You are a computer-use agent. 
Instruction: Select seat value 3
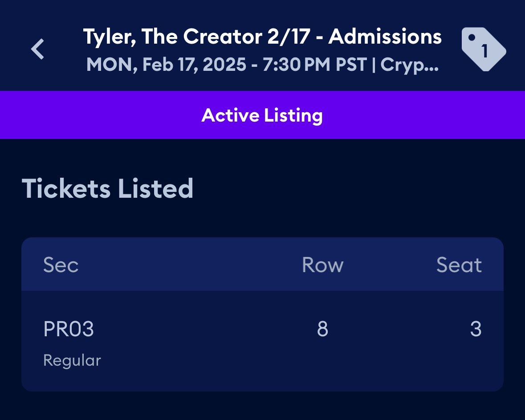tap(476, 330)
